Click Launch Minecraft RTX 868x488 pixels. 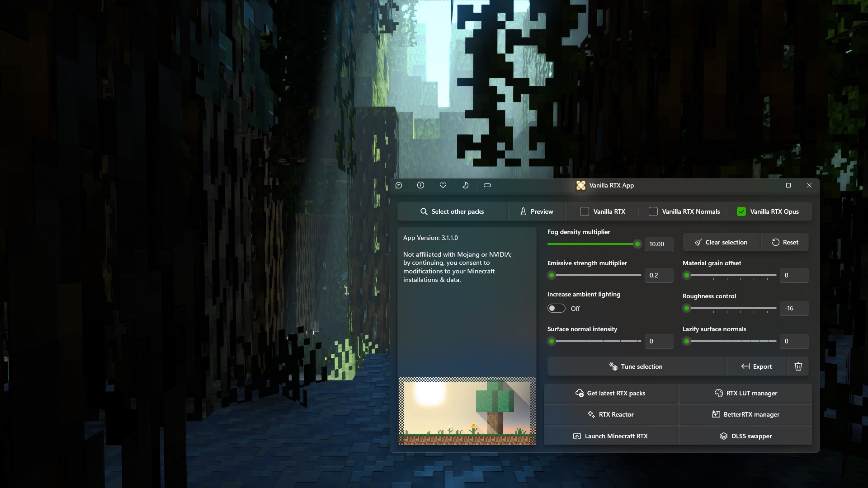click(x=611, y=436)
